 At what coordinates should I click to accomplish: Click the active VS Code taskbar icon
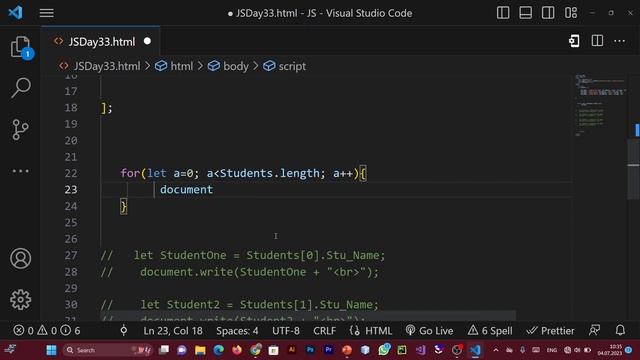click(x=475, y=350)
